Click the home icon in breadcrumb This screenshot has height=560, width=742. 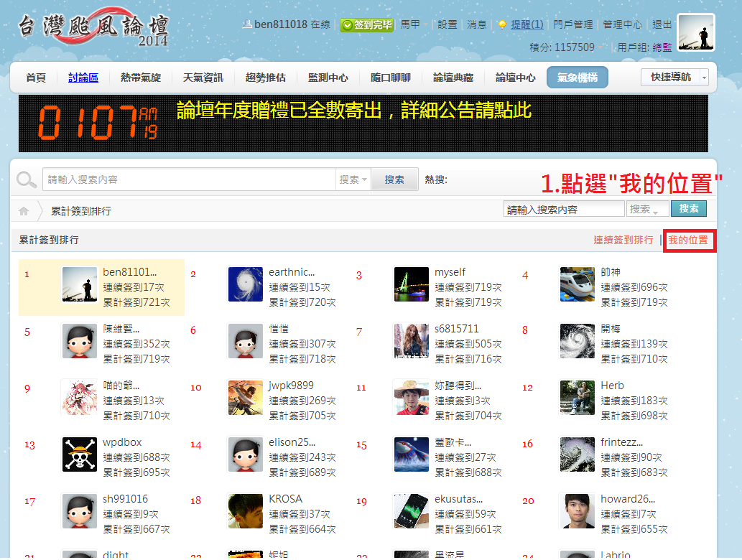pyautogui.click(x=24, y=211)
